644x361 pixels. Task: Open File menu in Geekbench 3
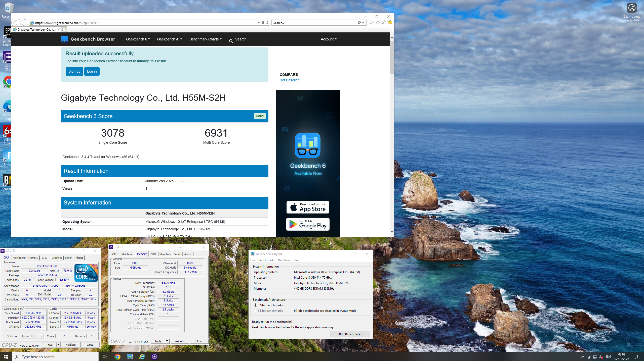[253, 260]
